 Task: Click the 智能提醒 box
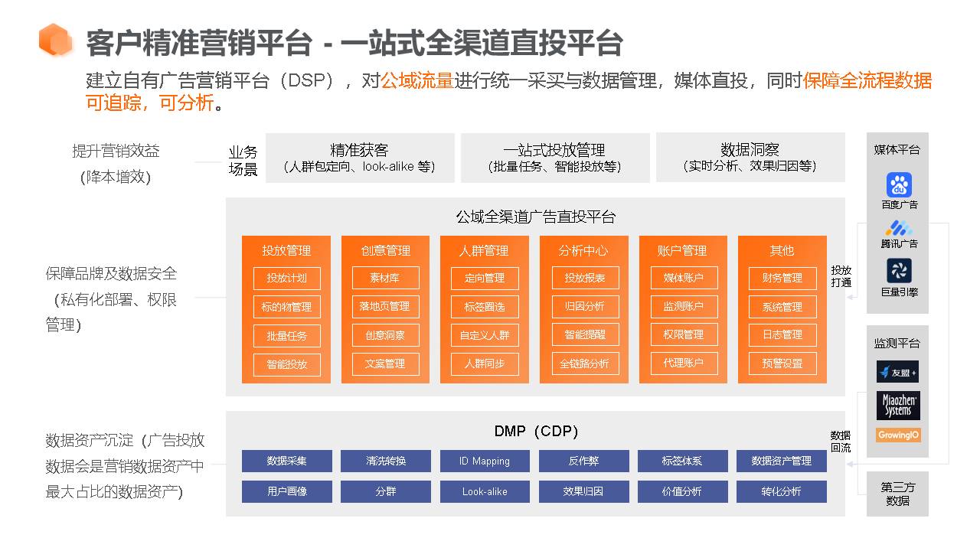click(x=585, y=334)
